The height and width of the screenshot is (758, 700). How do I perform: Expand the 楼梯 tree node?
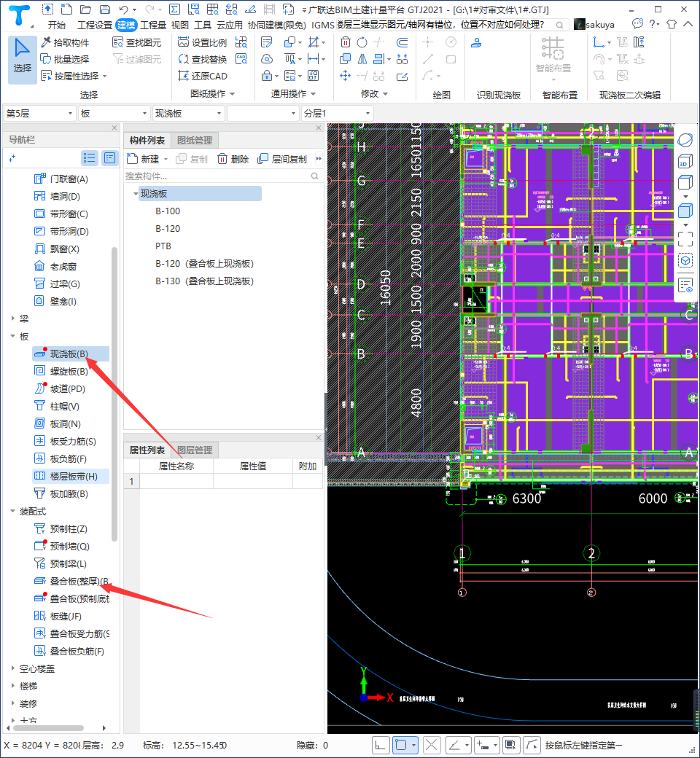[x=13, y=686]
